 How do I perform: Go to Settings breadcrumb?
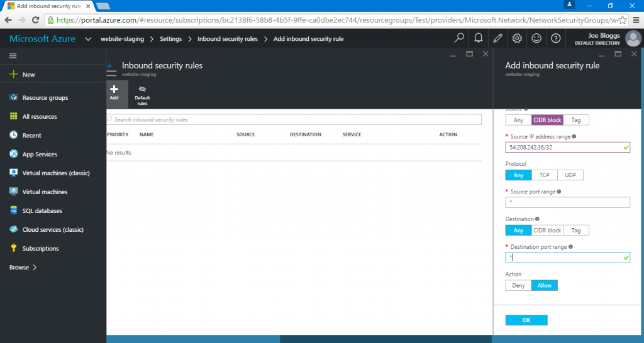coord(170,39)
